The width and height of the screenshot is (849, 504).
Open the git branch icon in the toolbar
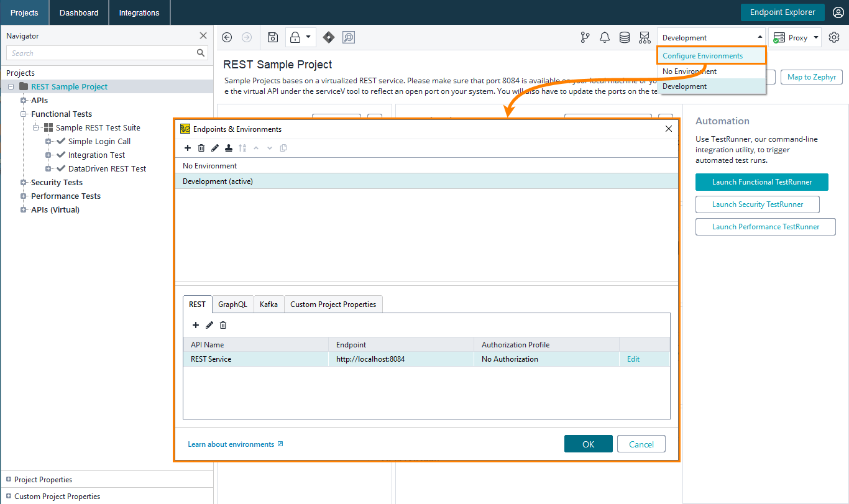tap(585, 37)
